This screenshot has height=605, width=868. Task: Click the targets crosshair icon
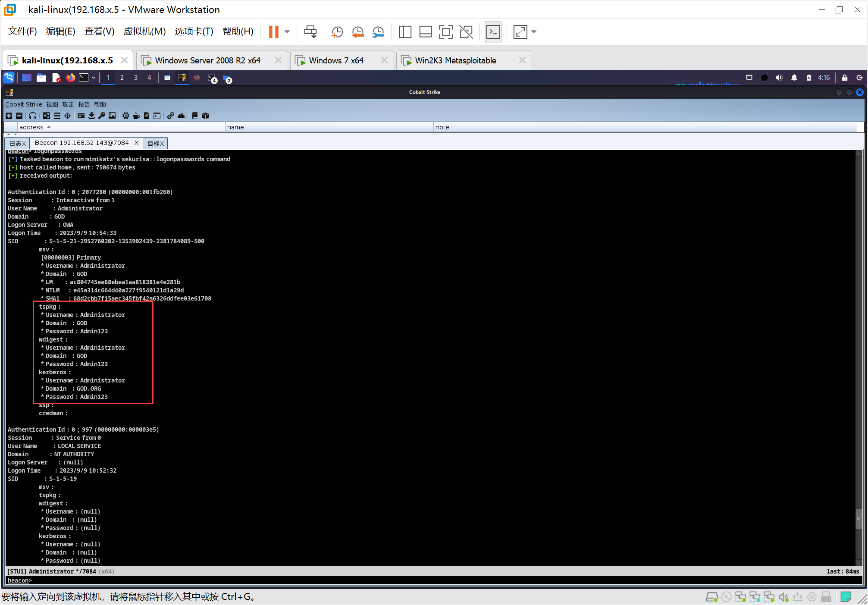(x=67, y=116)
